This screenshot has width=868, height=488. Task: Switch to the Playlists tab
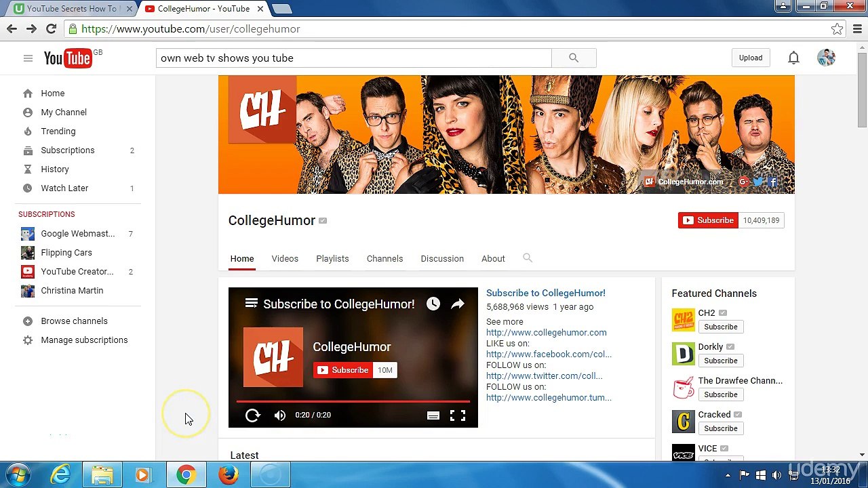point(332,258)
